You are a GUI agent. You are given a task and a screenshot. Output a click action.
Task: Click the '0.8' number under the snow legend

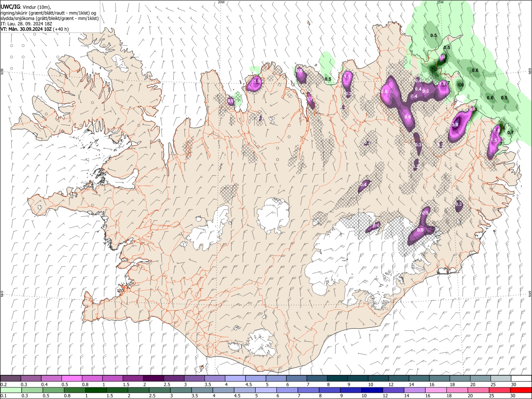pos(85,384)
